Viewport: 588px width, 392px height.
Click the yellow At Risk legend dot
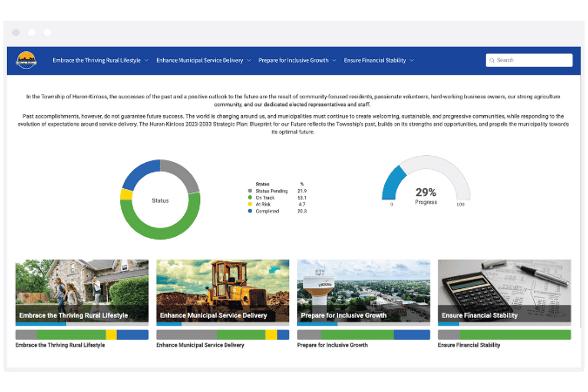pos(250,205)
